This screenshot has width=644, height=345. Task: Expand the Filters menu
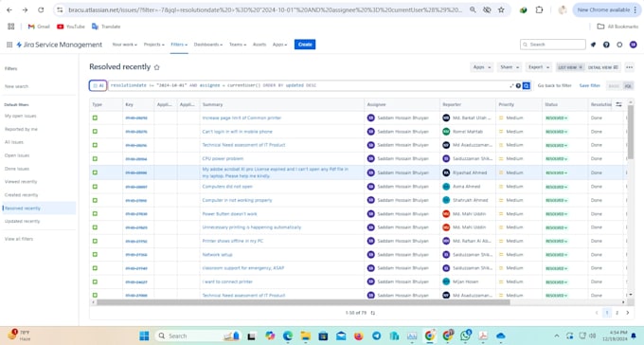(179, 45)
